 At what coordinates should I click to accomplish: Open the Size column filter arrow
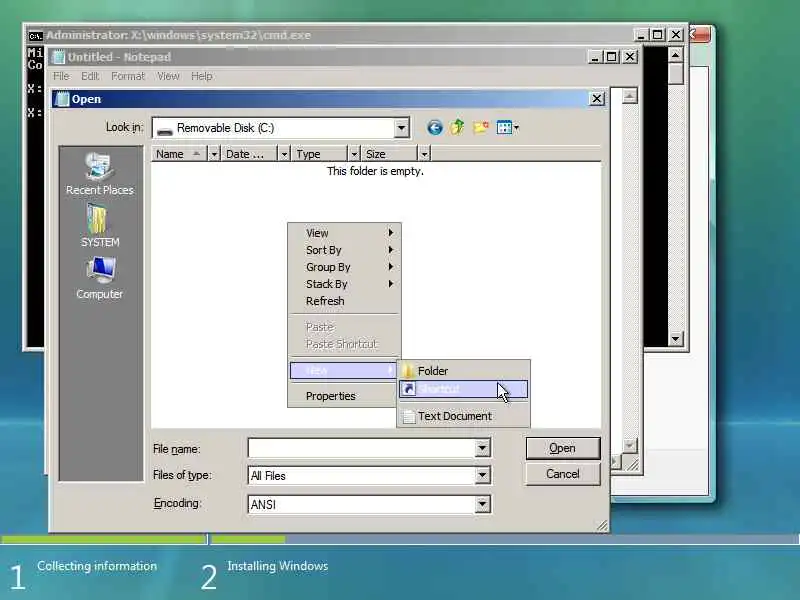tap(424, 154)
